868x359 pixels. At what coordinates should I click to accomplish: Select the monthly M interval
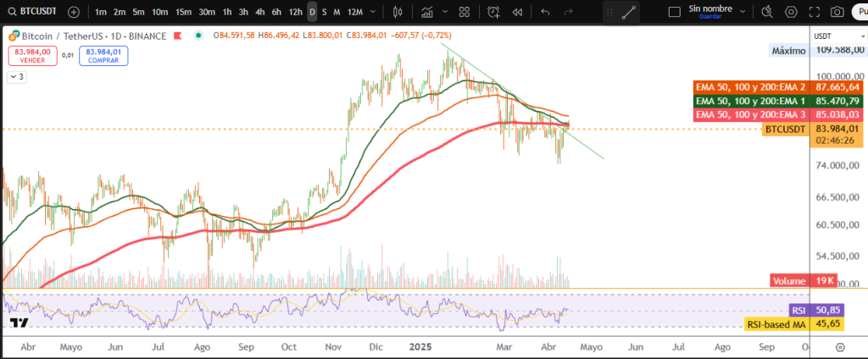(337, 12)
